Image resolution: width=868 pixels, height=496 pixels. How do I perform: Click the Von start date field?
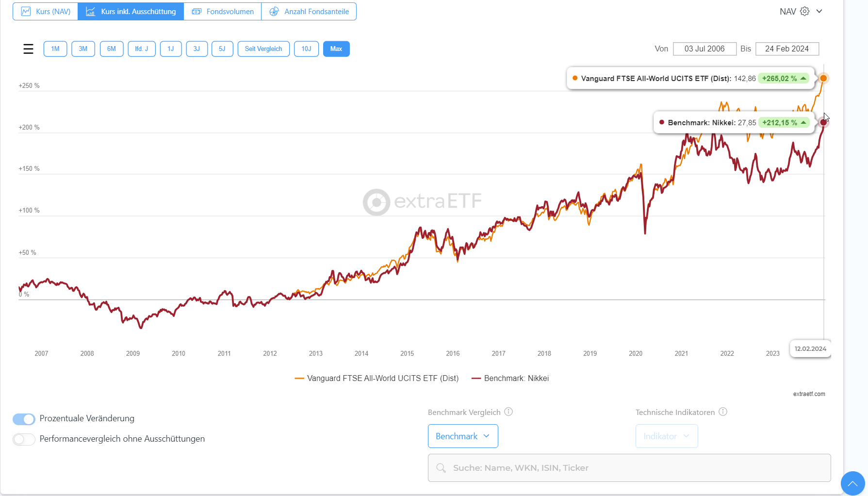click(704, 49)
